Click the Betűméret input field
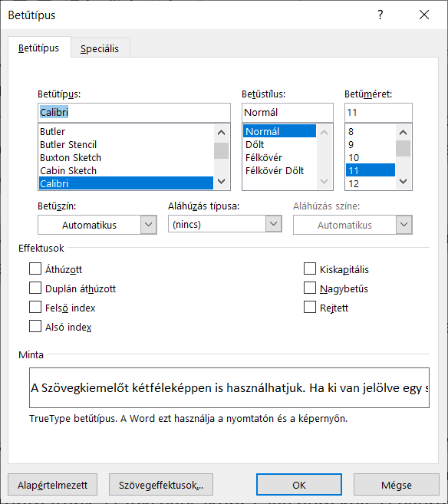448x504 pixels. tap(378, 113)
